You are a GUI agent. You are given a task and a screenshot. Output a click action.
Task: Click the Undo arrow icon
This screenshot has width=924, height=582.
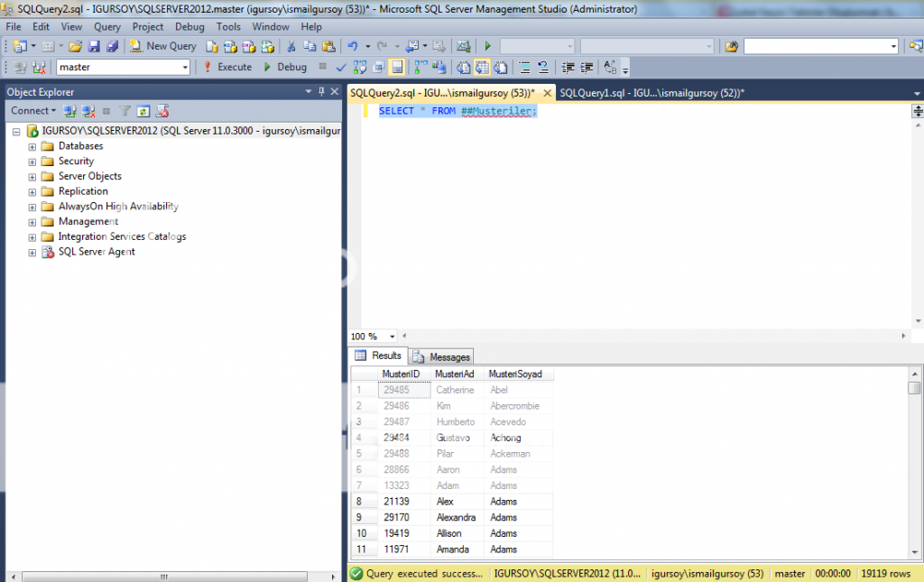click(x=353, y=46)
